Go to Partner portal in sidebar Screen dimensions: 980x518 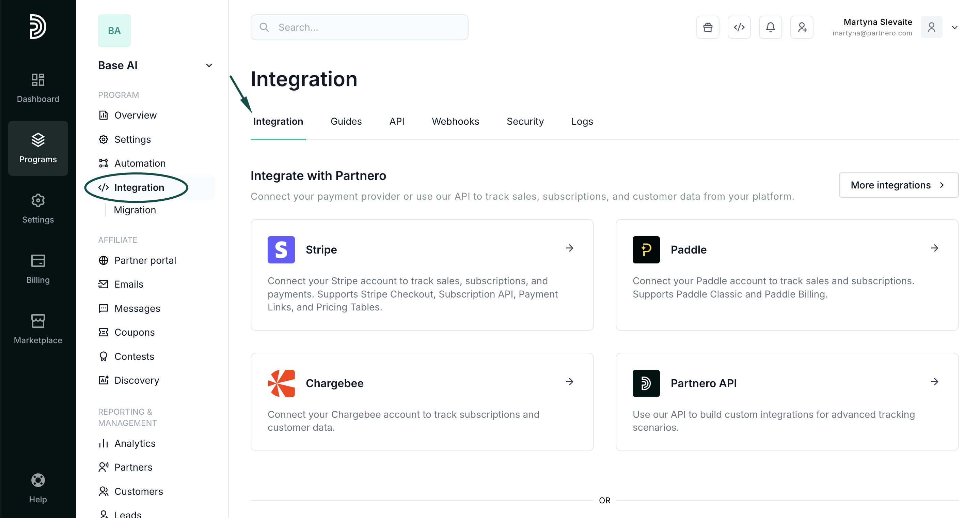pos(145,260)
